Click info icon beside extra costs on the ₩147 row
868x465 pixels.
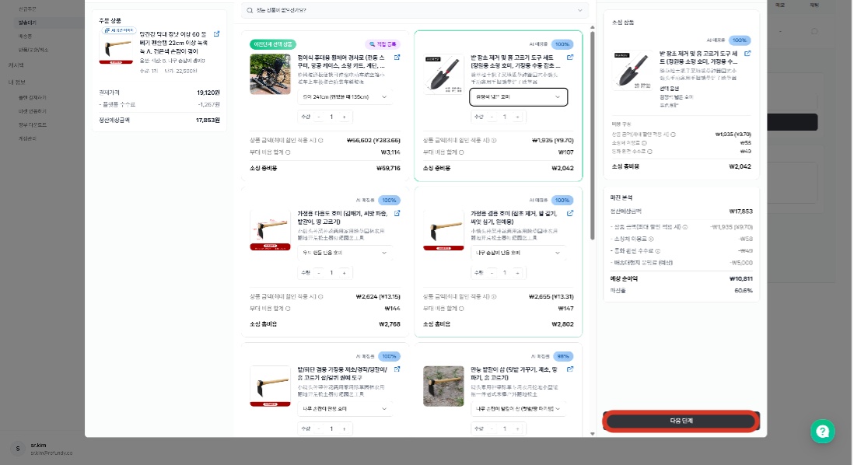[461, 309]
